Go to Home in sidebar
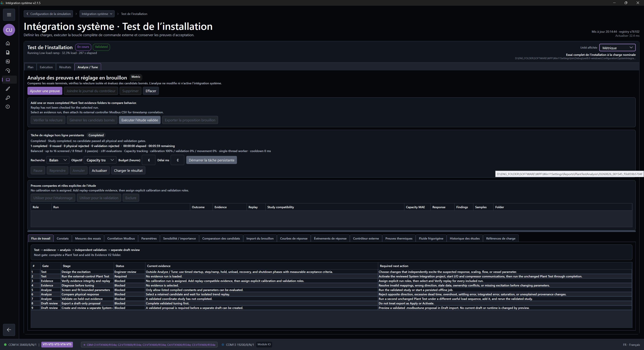The width and height of the screenshot is (644, 350). [x=8, y=43]
